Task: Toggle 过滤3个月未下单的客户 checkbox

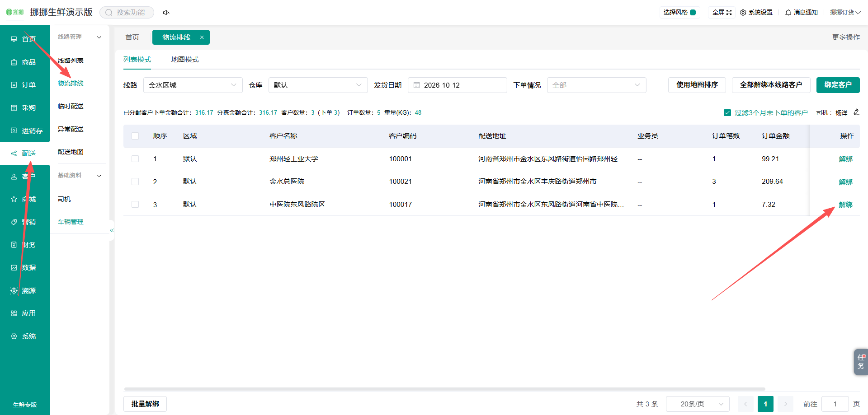Action: coord(727,113)
